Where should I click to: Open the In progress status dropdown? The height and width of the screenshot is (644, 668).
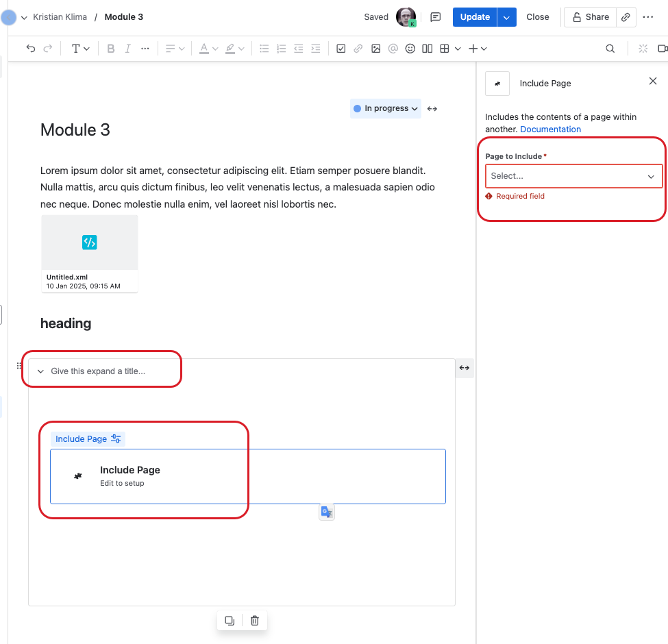tap(386, 108)
